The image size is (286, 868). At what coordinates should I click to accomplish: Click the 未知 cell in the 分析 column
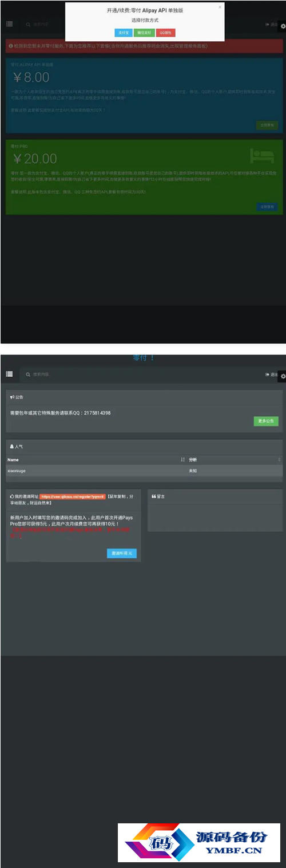pos(193,471)
